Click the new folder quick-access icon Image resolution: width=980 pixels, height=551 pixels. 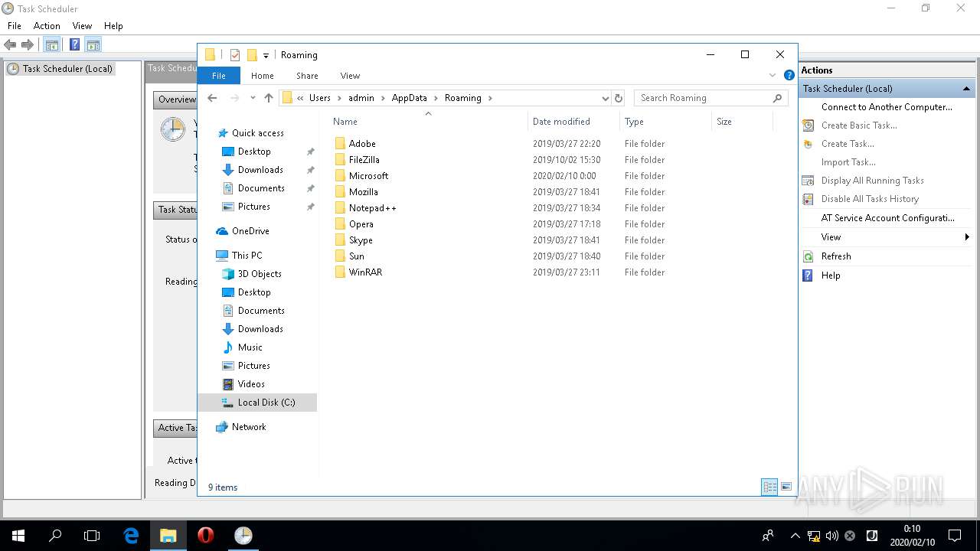pos(251,55)
